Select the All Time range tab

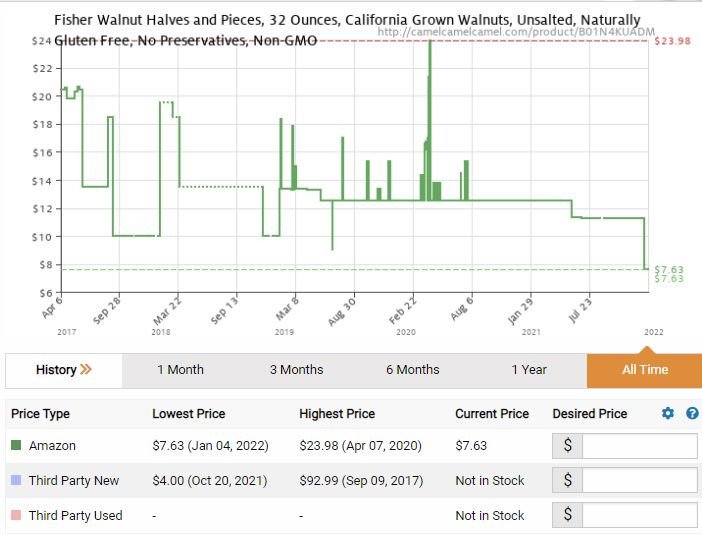point(645,370)
